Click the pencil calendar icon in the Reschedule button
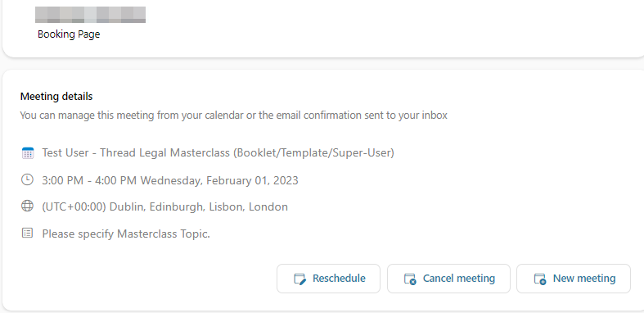 coord(300,279)
